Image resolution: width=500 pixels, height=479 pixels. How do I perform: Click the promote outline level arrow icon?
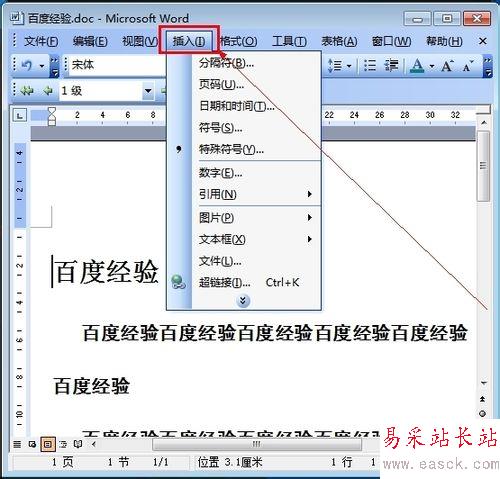click(48, 90)
